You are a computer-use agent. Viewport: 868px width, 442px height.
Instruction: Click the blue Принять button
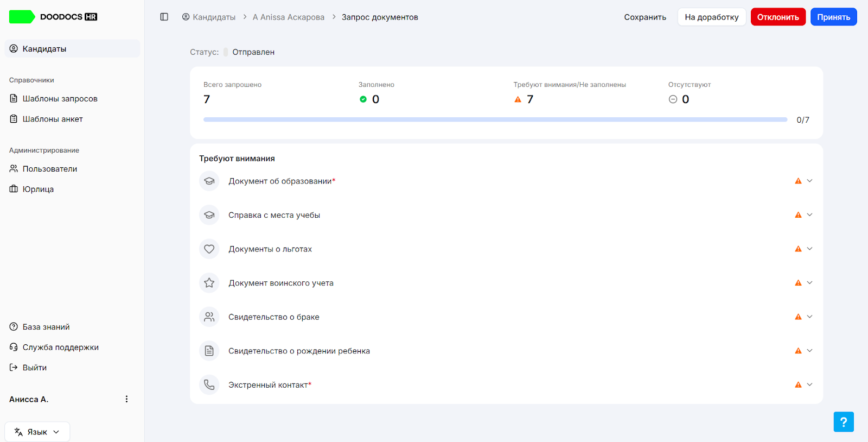tap(833, 17)
